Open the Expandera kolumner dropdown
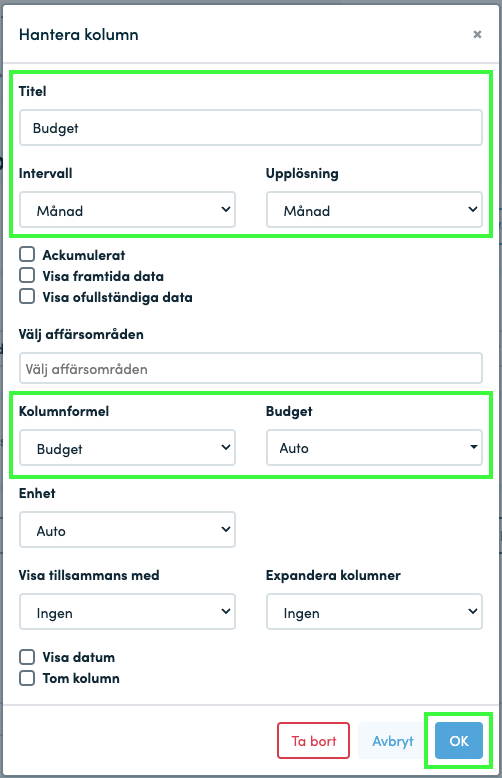Viewport: 502px width, 778px height. (374, 612)
